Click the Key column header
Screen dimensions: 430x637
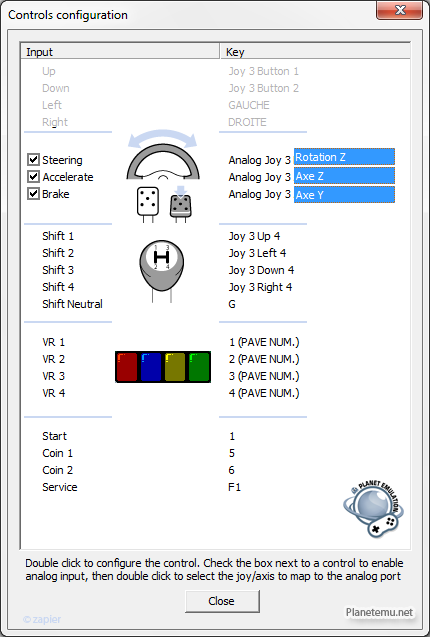pyautogui.click(x=315, y=52)
